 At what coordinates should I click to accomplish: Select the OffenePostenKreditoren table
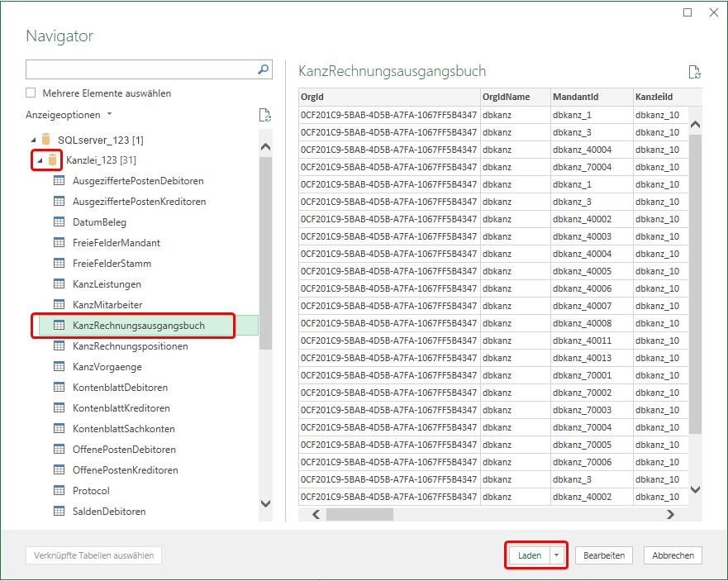[x=126, y=470]
